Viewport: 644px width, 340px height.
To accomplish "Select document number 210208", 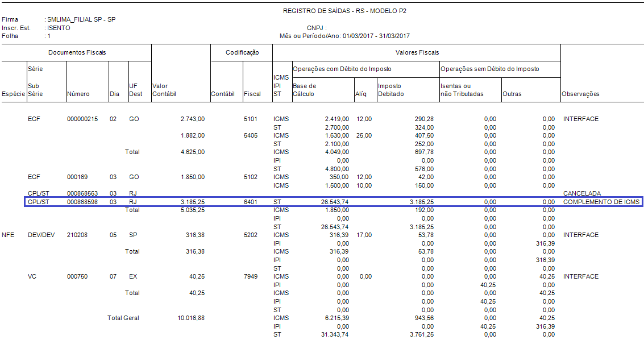I will (77, 235).
